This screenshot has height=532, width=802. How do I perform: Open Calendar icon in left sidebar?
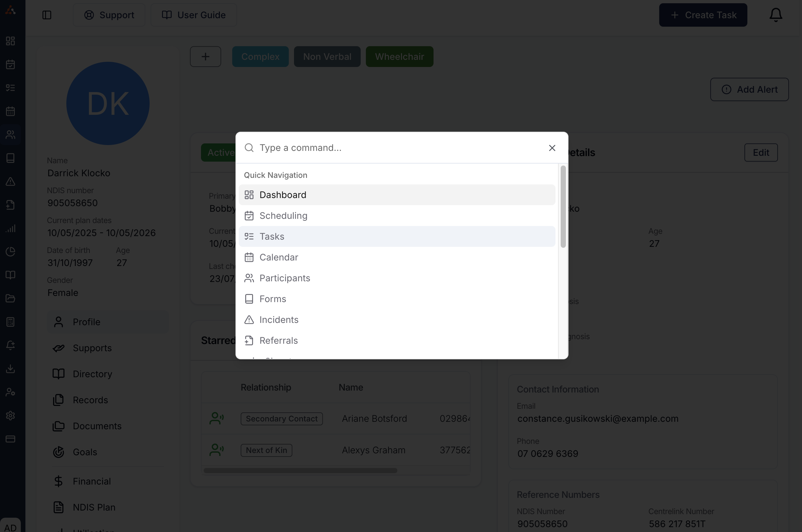pos(10,111)
